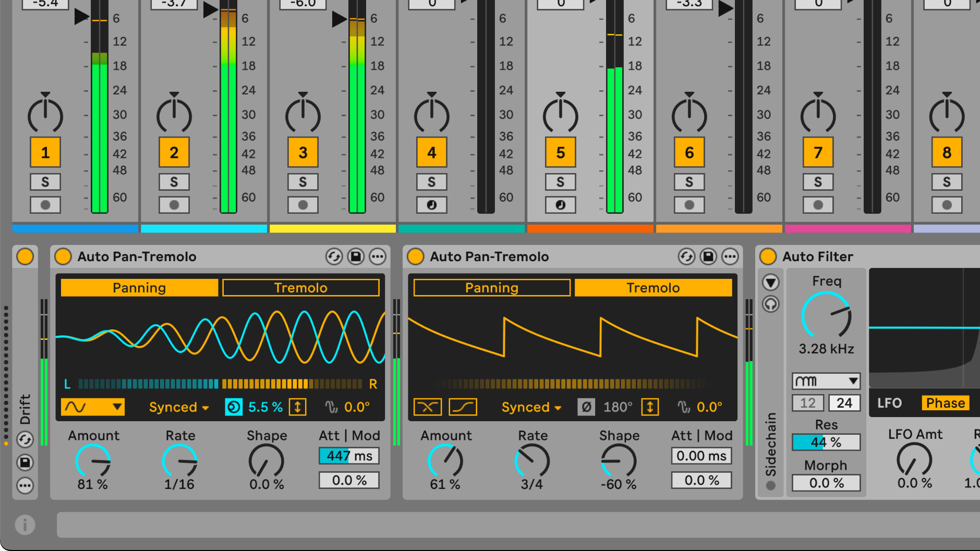Image resolution: width=980 pixels, height=551 pixels.
Task: Click the Drift device save preset icon
Action: point(25,462)
